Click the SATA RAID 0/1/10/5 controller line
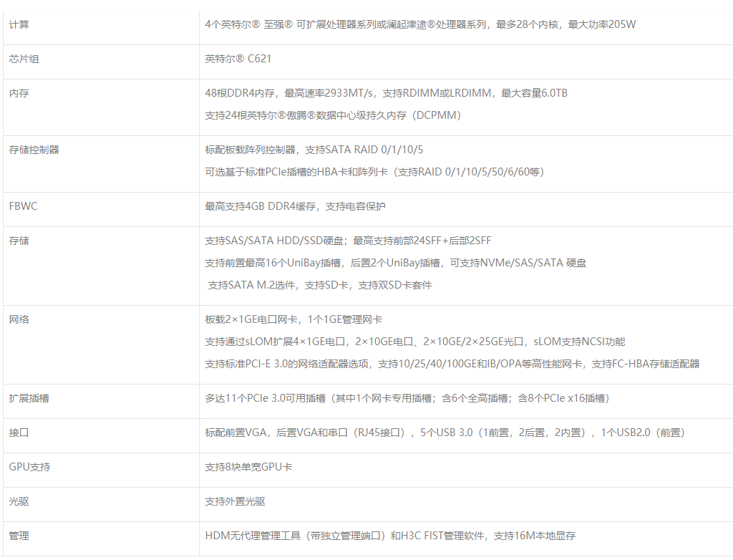The image size is (733, 560). pyautogui.click(x=314, y=150)
